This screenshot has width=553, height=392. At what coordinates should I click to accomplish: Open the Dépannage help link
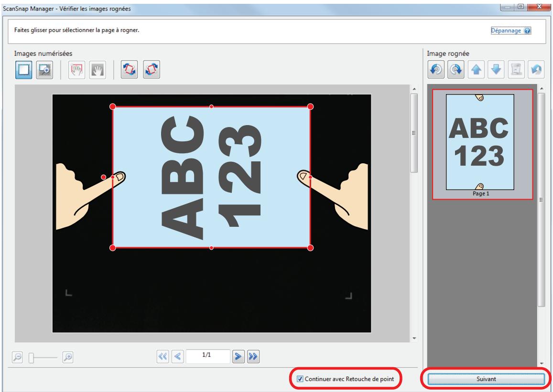pos(506,31)
